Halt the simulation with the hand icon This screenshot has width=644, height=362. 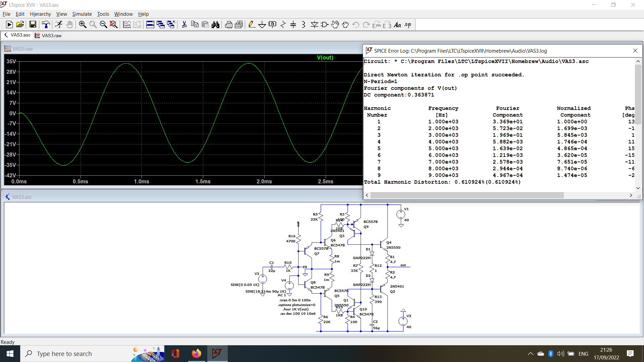(x=69, y=24)
